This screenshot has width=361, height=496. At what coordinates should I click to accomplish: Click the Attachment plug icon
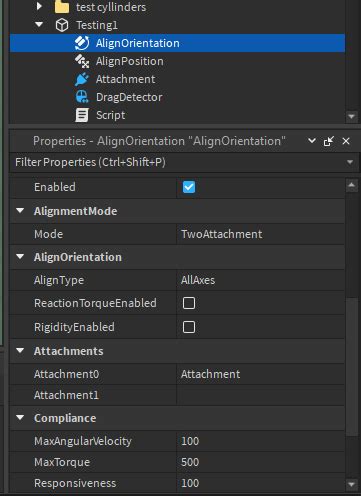(x=82, y=79)
